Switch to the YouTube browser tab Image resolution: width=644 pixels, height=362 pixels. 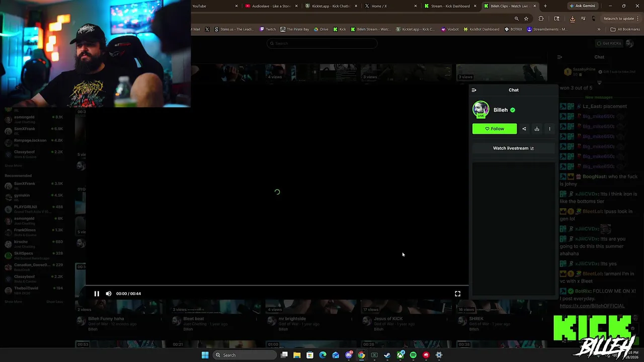click(214, 6)
